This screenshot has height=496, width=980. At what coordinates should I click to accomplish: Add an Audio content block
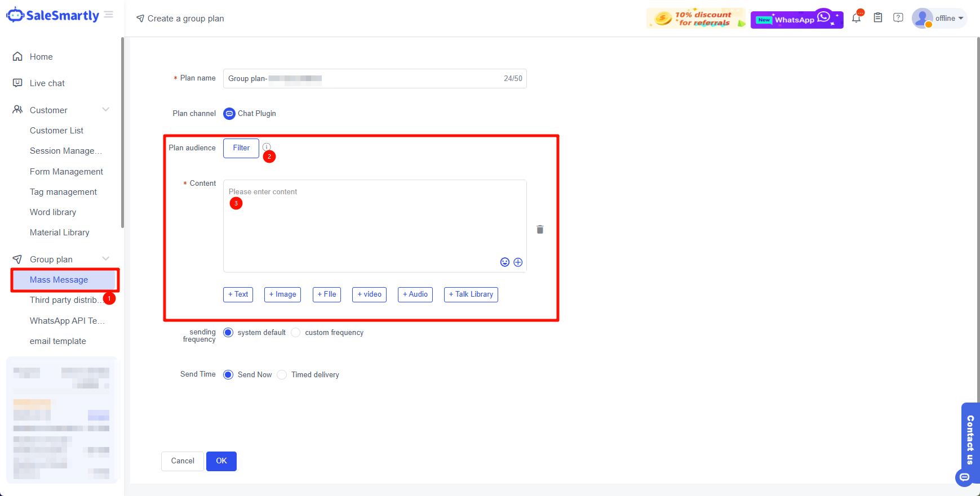(415, 294)
